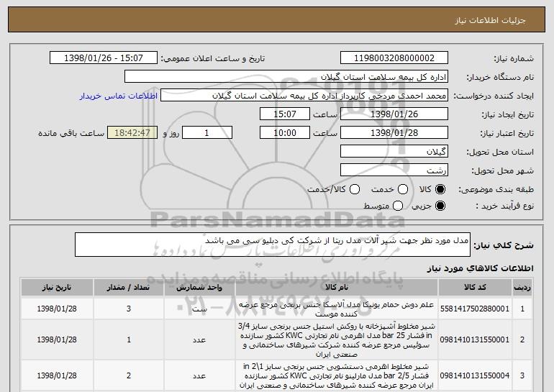
Task: Click the delivery province field گیلان
Action: tap(394, 152)
